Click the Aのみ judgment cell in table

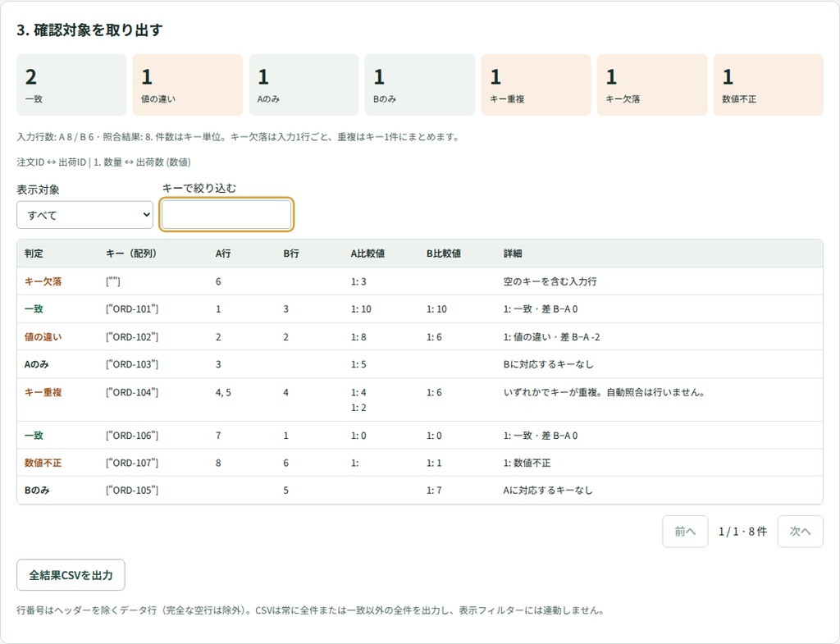click(36, 364)
